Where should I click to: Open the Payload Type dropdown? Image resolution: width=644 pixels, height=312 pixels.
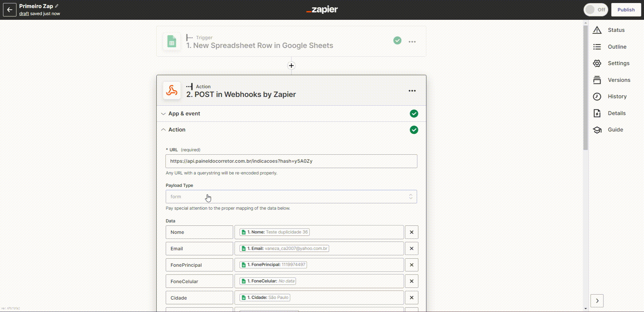[291, 197]
